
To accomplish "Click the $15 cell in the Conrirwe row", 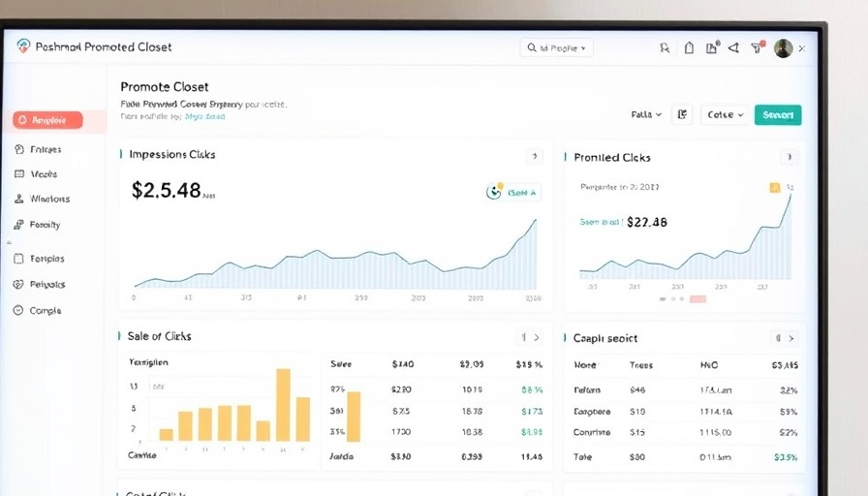I will coord(637,432).
